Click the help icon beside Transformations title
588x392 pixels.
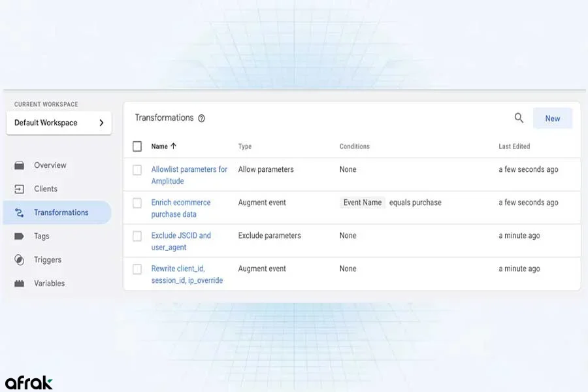201,118
